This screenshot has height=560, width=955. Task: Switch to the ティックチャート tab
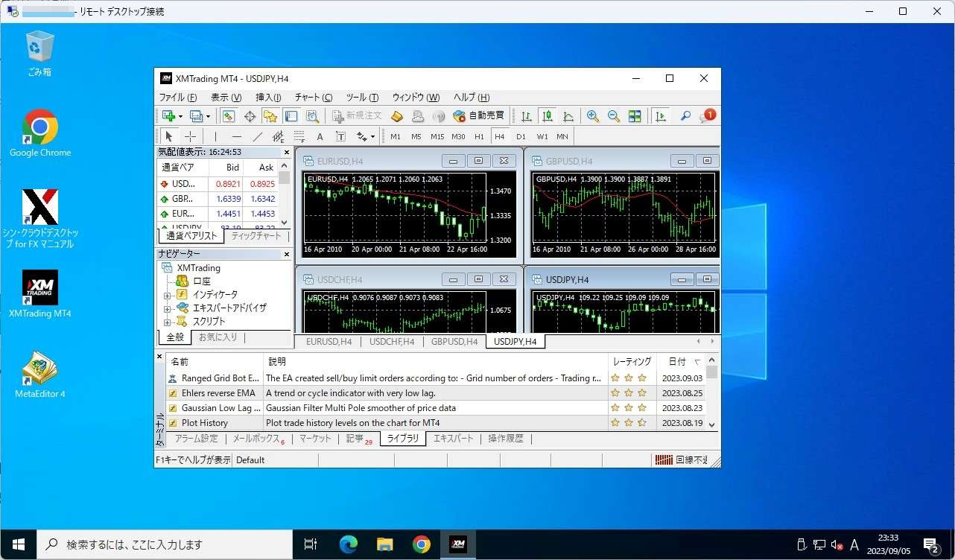256,236
